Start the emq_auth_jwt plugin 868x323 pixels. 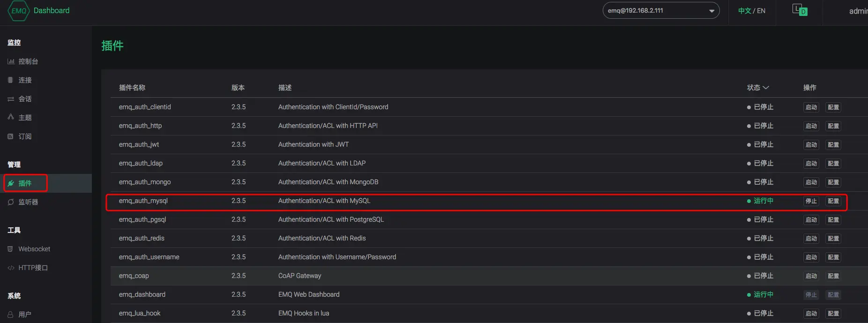(811, 145)
